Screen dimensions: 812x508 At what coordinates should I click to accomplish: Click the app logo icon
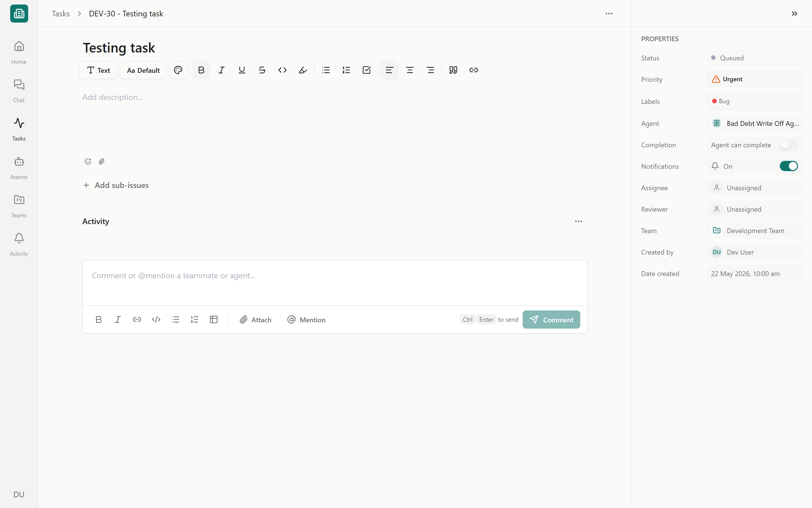[19, 14]
